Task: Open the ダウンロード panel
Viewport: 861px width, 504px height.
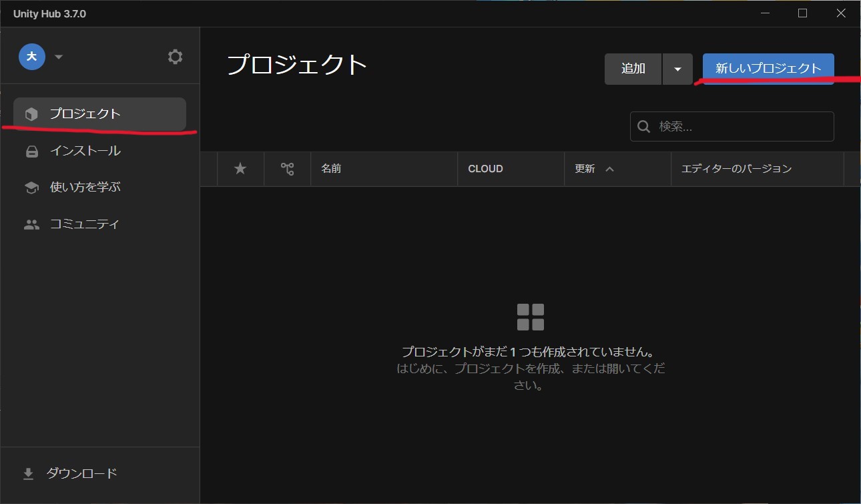Action: point(81,474)
